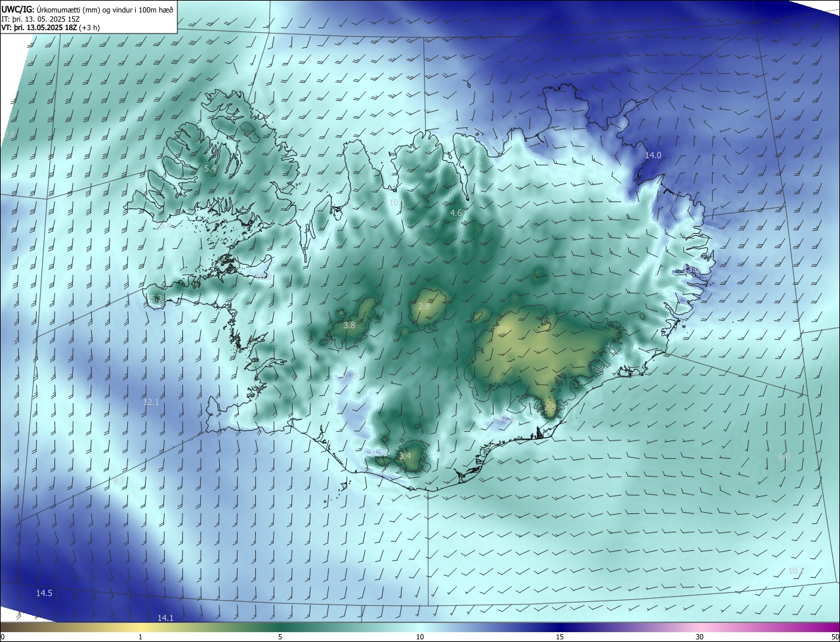Screen dimensions: 840x642
Task: Click the 2.8 value on the central glacier
Action: [x=424, y=307]
